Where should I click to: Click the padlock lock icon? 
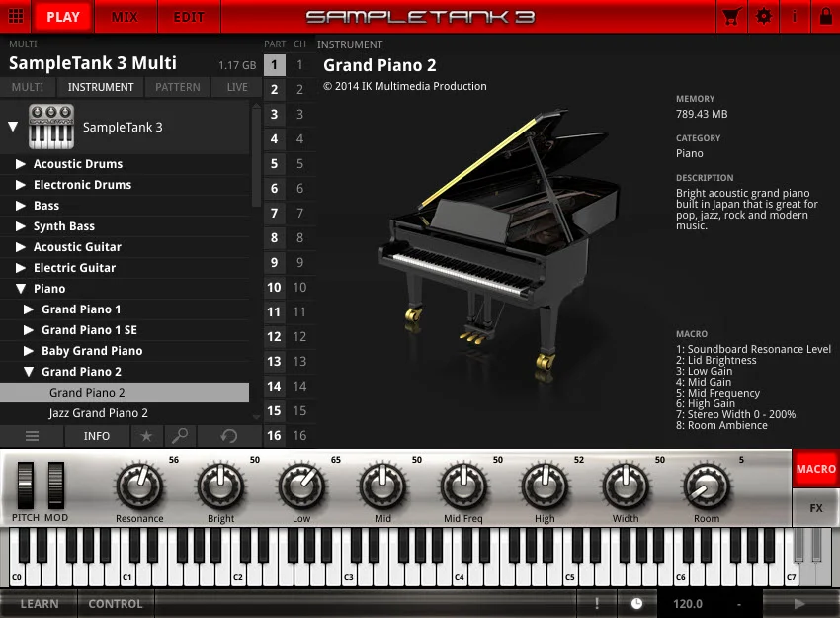click(x=825, y=16)
